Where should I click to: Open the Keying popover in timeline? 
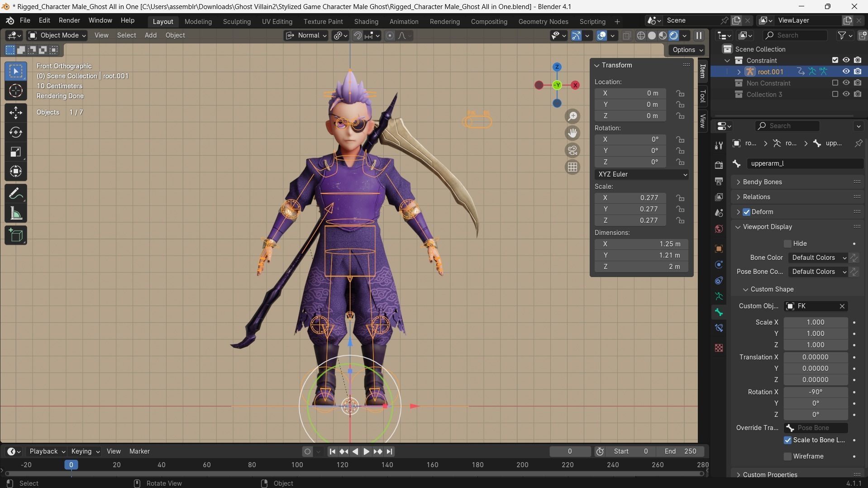pyautogui.click(x=85, y=451)
